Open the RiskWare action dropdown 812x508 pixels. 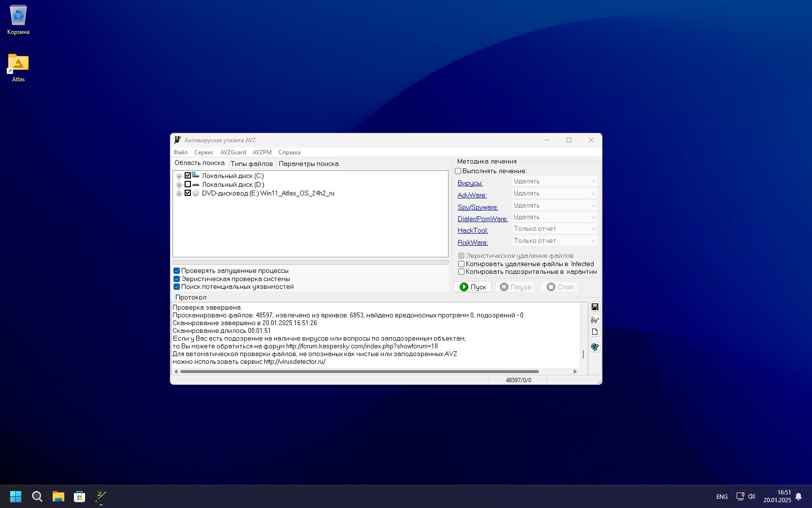pos(554,241)
